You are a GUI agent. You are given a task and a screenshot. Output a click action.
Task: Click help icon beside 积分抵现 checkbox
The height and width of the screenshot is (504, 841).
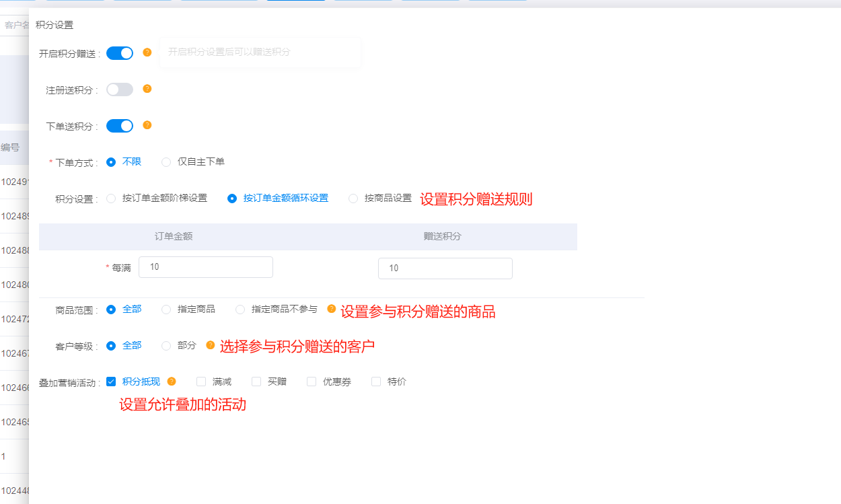pyautogui.click(x=172, y=382)
